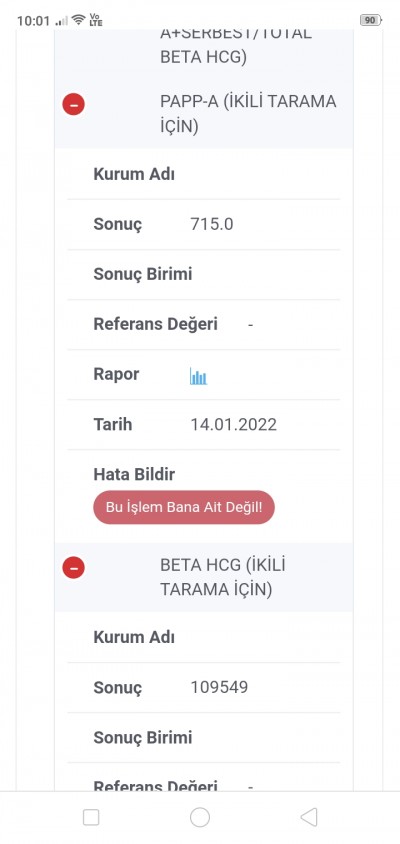400x844 pixels.
Task: Tap the date 14.01.2022
Action: click(234, 425)
